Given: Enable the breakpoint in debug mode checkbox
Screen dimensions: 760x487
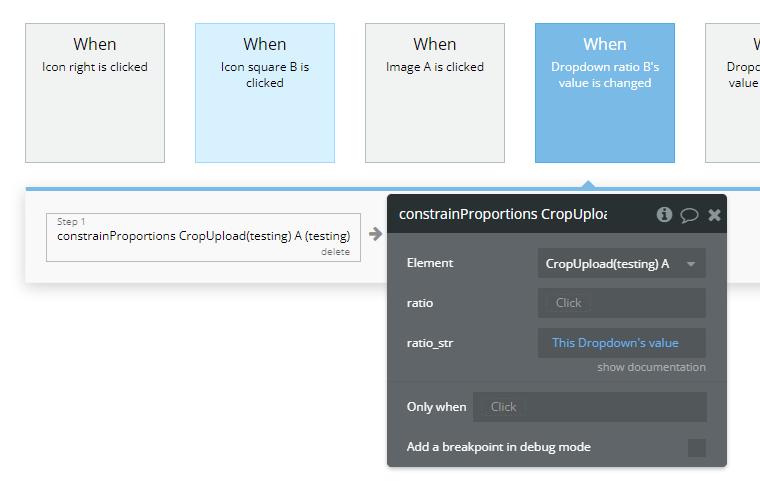Looking at the screenshot, I should pos(696,447).
